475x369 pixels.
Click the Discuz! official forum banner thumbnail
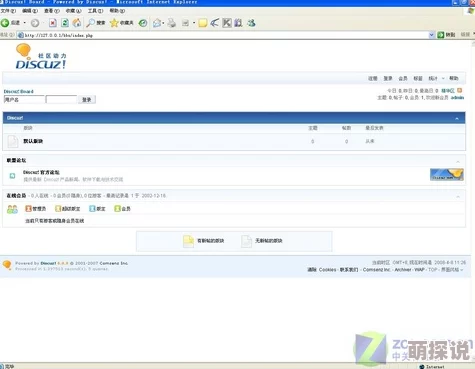(x=447, y=175)
